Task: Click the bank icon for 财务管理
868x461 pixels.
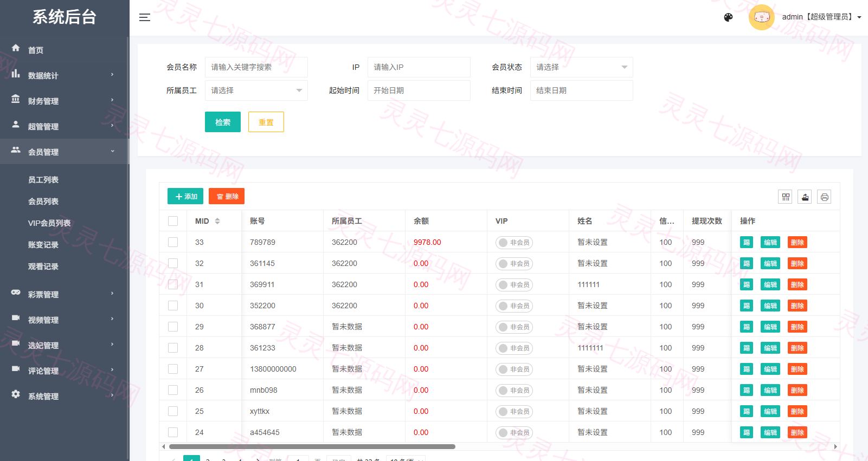Action: click(16, 99)
